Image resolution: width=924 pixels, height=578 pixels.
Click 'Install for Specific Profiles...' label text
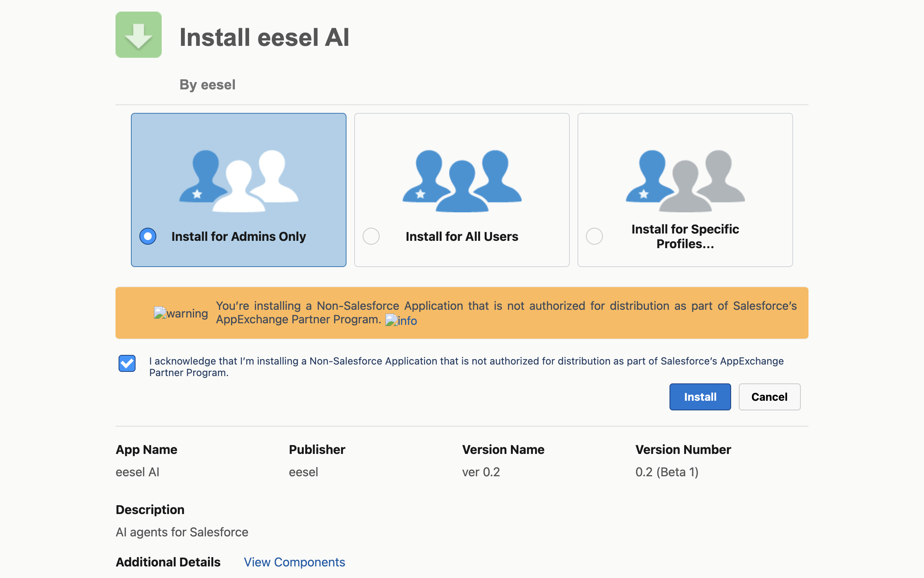685,236
